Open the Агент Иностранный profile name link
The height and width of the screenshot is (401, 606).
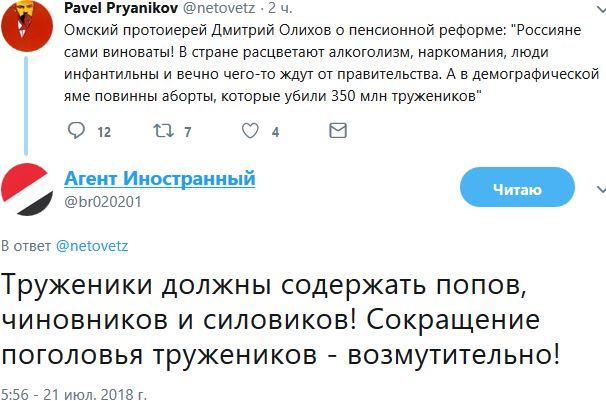click(x=159, y=178)
